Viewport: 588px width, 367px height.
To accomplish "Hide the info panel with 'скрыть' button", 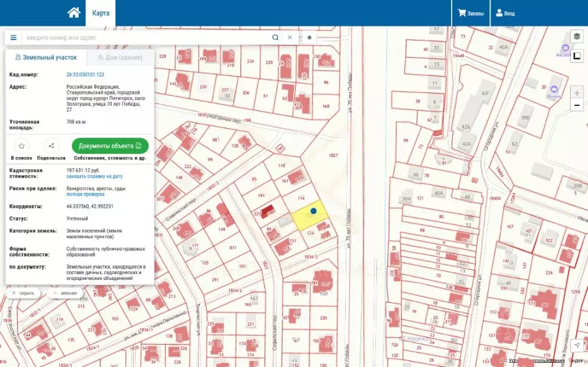I will (23, 293).
